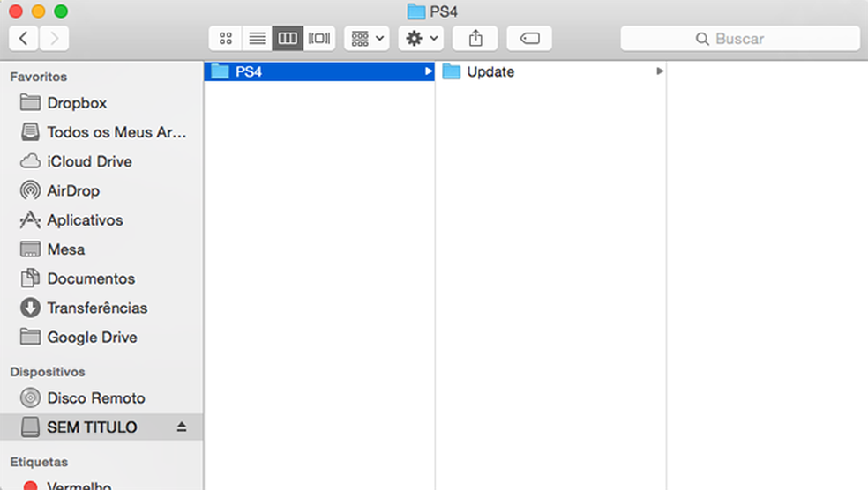This screenshot has height=490, width=868.
Task: Click the Todos os Meus Arquivos icon
Action: coord(30,131)
